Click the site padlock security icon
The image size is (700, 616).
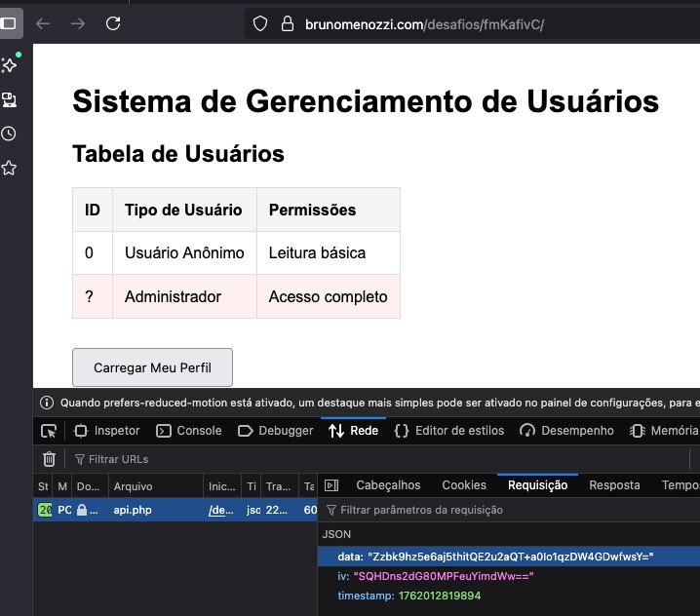[286, 23]
